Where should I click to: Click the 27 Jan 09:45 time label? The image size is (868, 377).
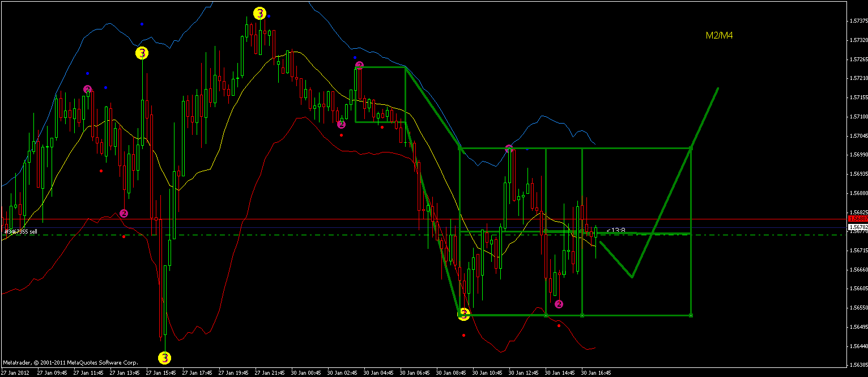tap(53, 373)
